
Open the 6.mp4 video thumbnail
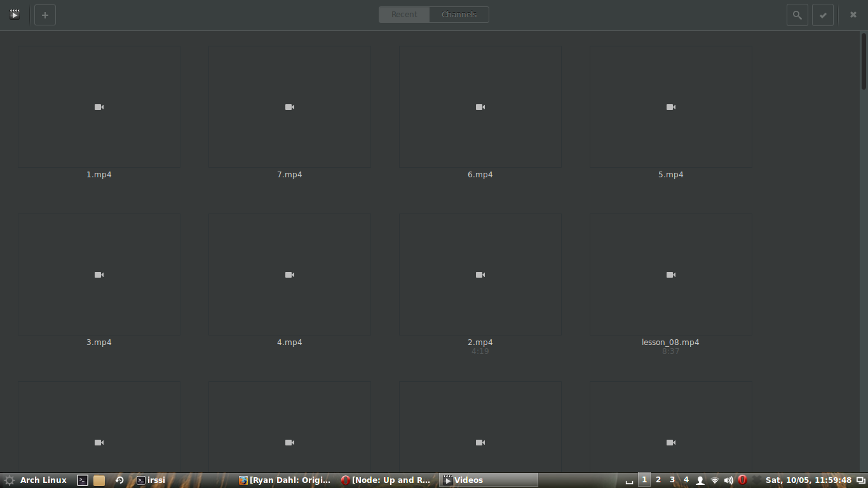[x=480, y=107]
